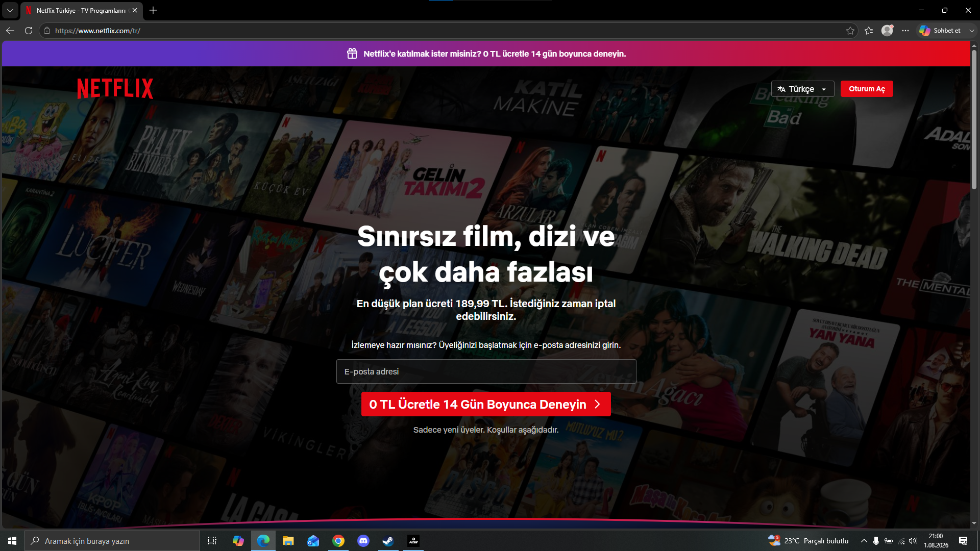980x551 pixels.
Task: Click the Edge icon on the taskbar
Action: point(263,541)
